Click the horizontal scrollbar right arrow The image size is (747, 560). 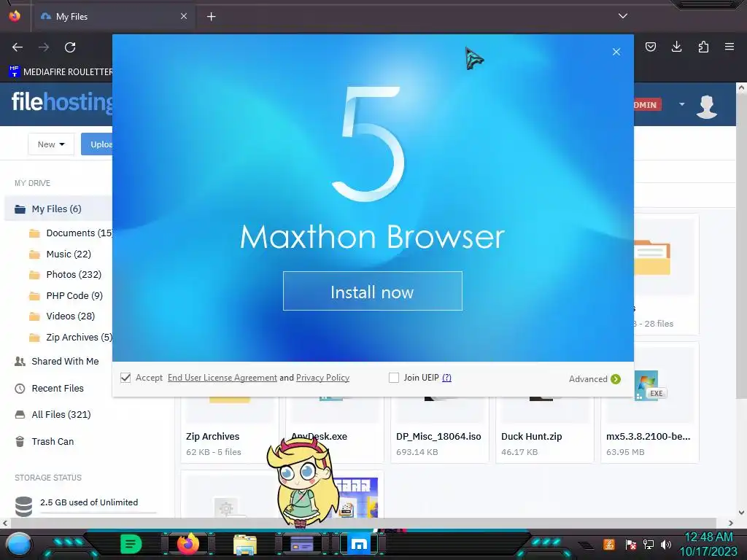(731, 523)
